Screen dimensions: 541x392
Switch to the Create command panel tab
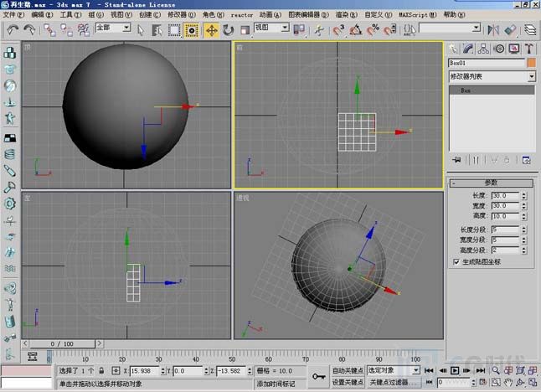click(453, 49)
